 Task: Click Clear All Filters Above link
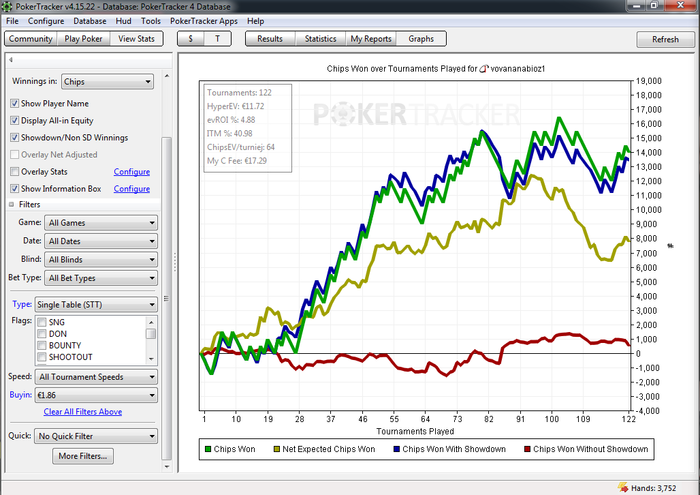pos(83,412)
